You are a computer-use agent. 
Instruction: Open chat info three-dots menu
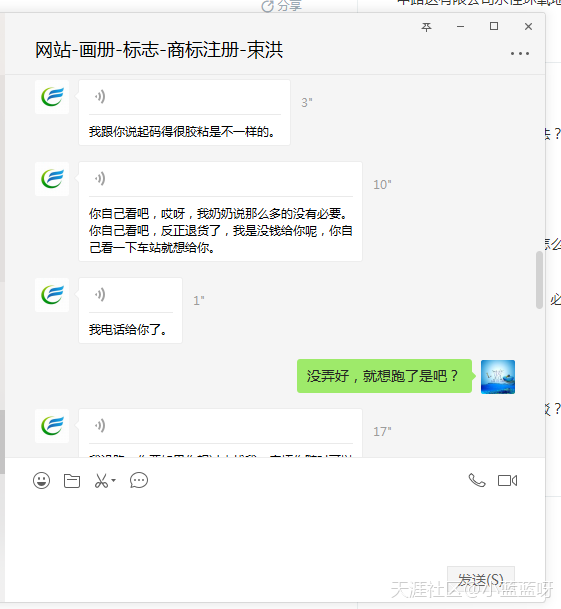point(520,54)
